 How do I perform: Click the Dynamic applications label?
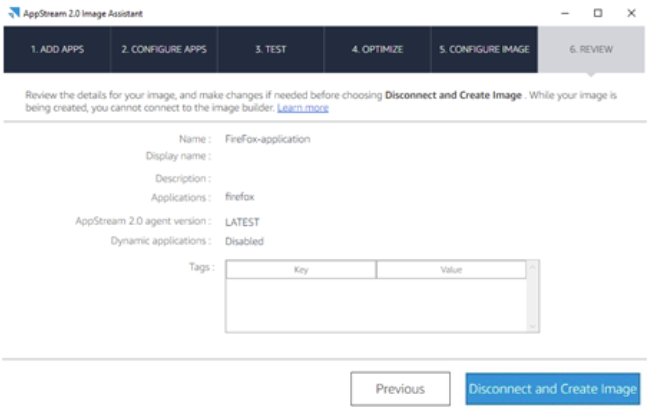tap(161, 241)
